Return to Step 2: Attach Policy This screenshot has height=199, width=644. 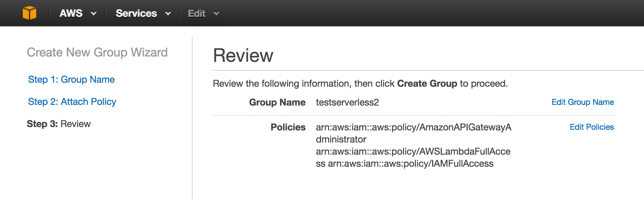pos(72,102)
